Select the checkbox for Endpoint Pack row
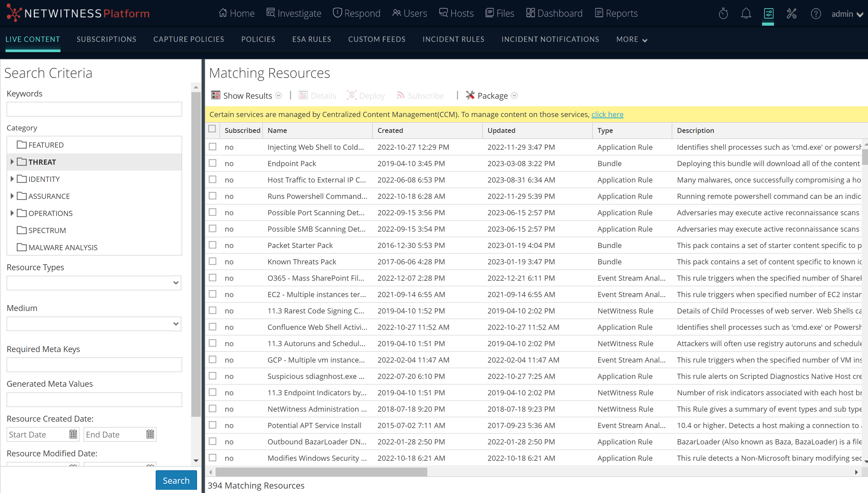Screen dimensions: 868x493 coord(212,163)
